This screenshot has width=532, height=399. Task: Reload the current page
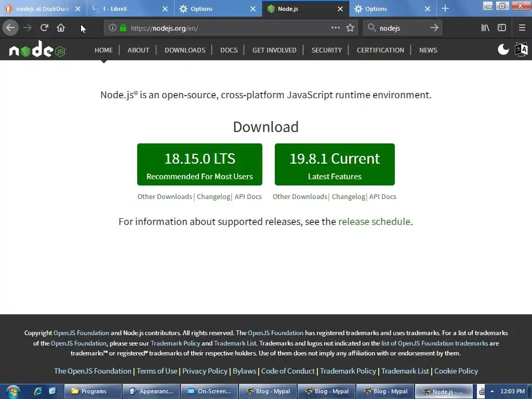pyautogui.click(x=44, y=28)
